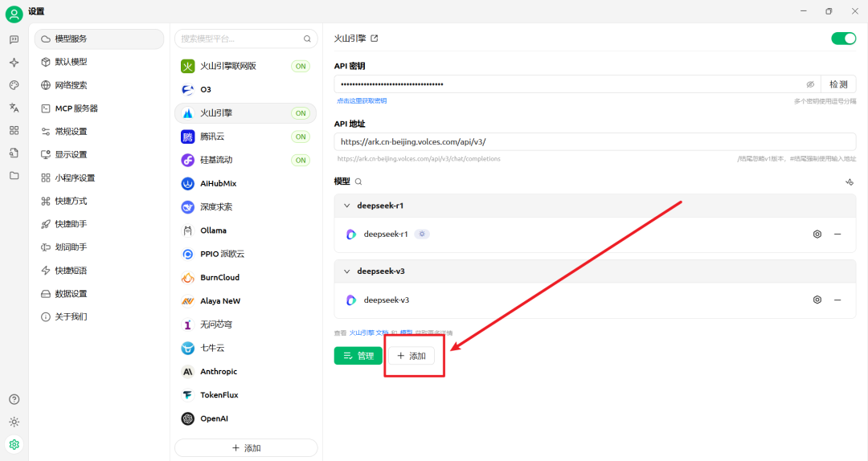This screenshot has width=868, height=461.
Task: Click the health-check icon right of 模型 row
Action: point(850,182)
